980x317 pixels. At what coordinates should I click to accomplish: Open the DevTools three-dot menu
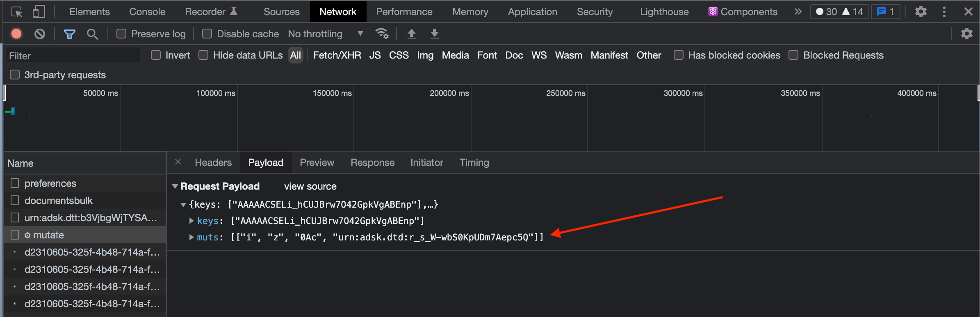click(944, 11)
